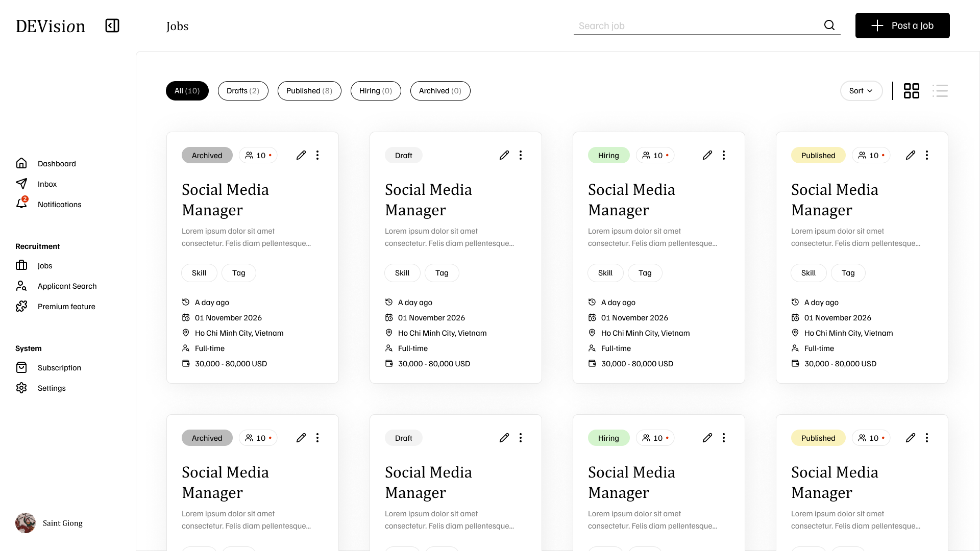Open Premium feature via its sidebar icon

pos(21,306)
